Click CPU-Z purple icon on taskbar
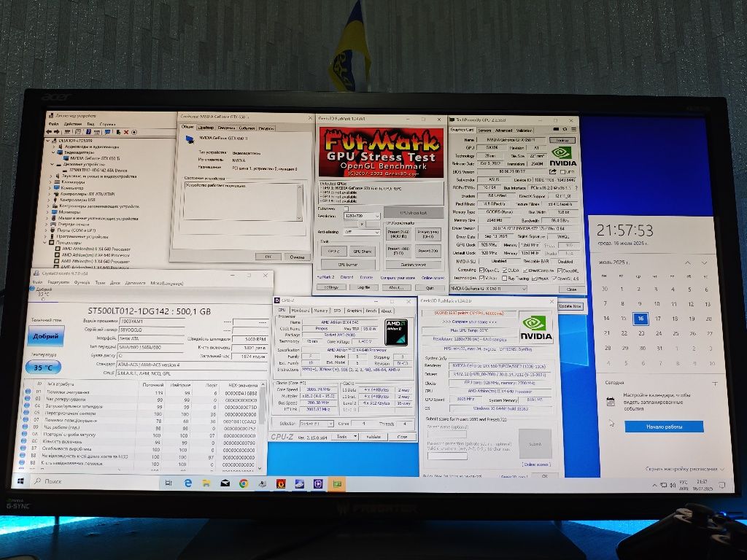 pos(318,483)
